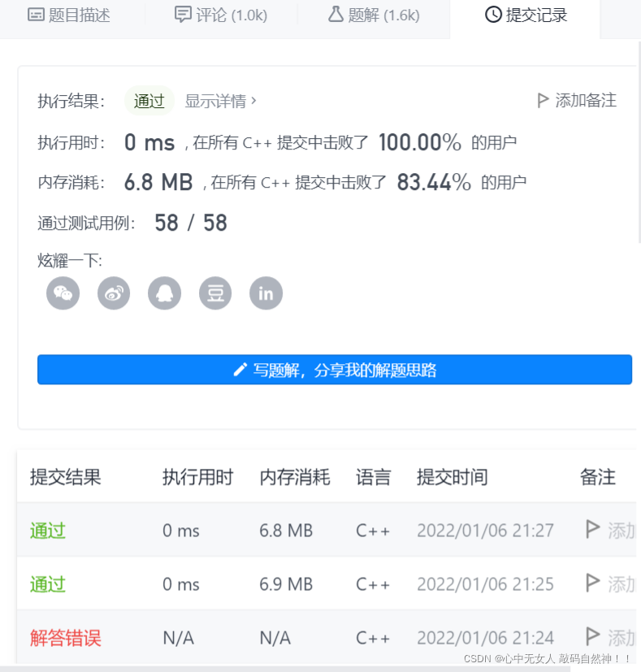Open the 通过 submission at 21:25

click(48, 584)
